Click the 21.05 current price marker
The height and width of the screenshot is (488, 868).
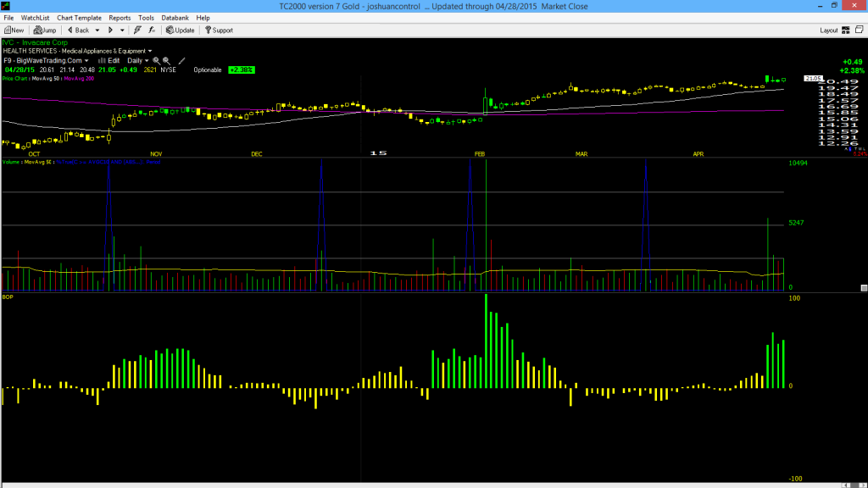(813, 79)
